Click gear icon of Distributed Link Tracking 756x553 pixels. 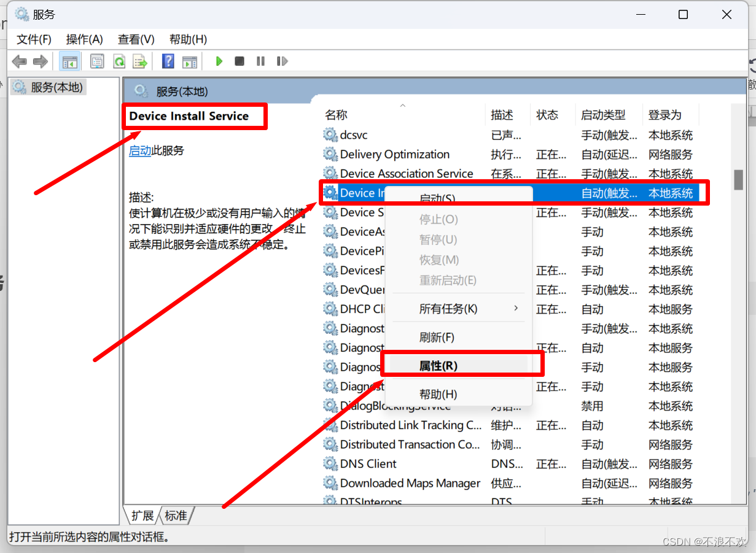click(x=330, y=425)
